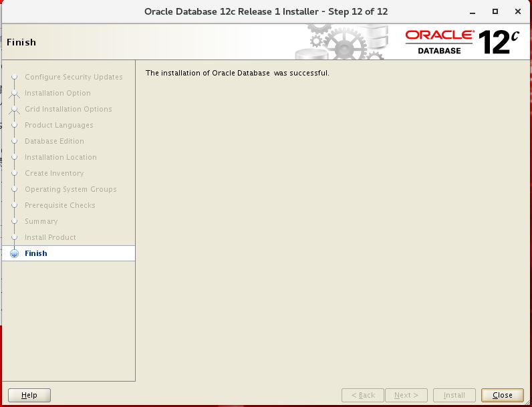Click Installation Option branch icon

pyautogui.click(x=14, y=94)
